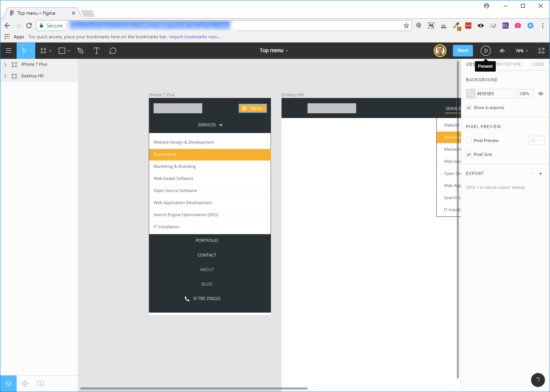Select the Top menu – Figma browser tab
The height and width of the screenshot is (392, 550).
pyautogui.click(x=41, y=13)
